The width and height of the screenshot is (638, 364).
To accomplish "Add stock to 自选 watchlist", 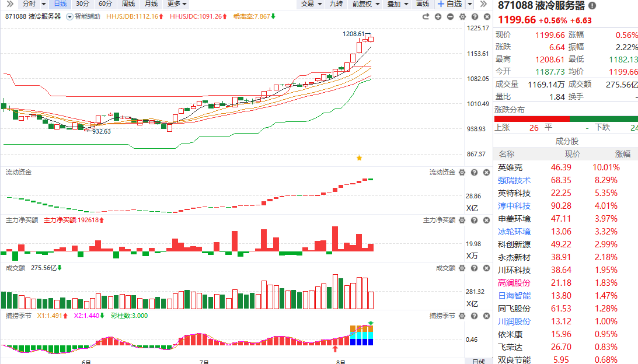I will 449,4.
